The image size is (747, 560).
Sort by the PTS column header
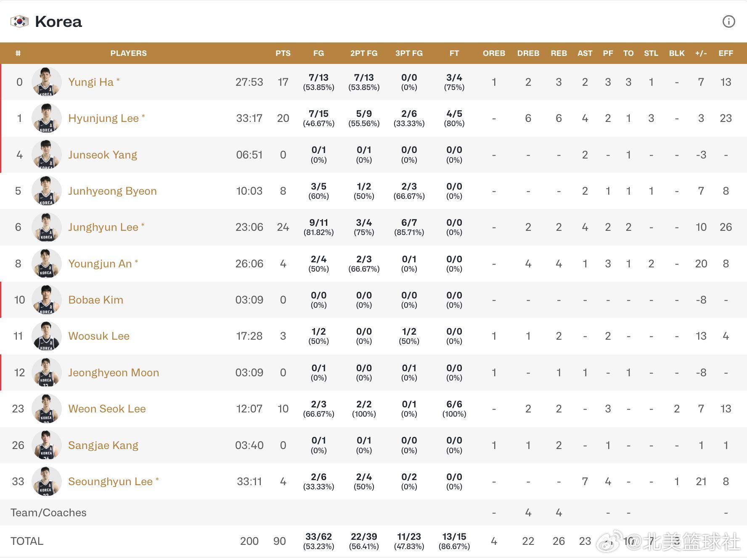[x=283, y=53]
